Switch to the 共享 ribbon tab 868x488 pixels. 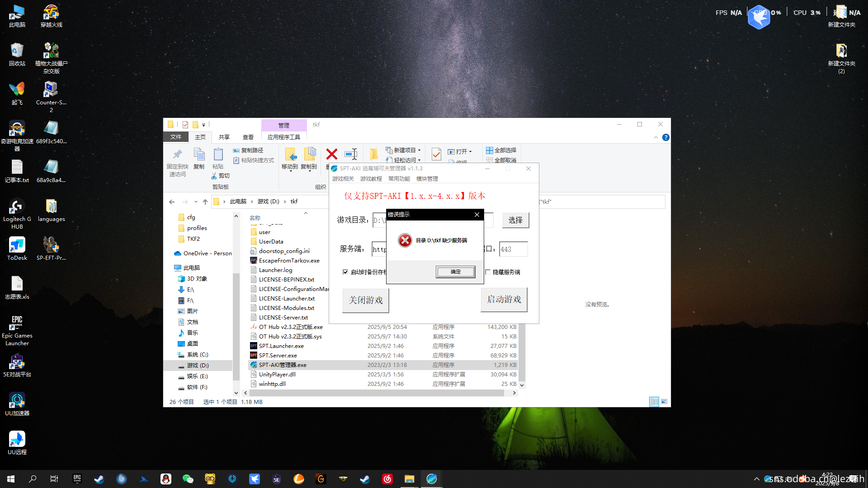(224, 137)
